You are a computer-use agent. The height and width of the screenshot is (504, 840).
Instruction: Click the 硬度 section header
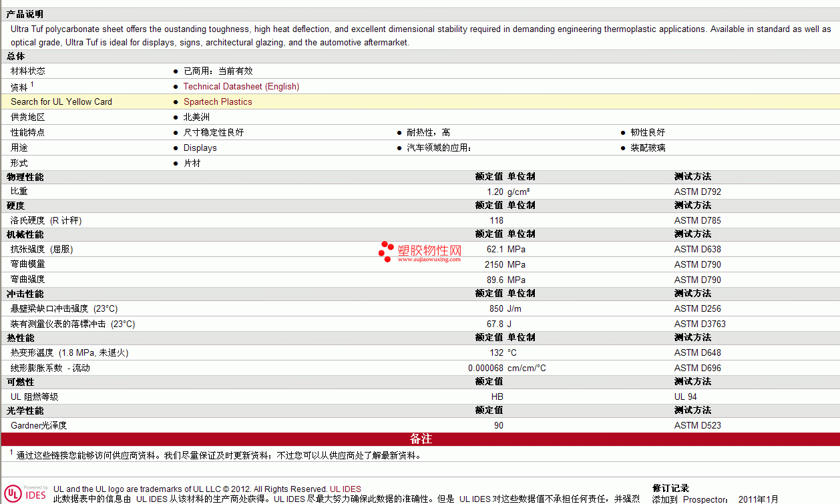16,206
